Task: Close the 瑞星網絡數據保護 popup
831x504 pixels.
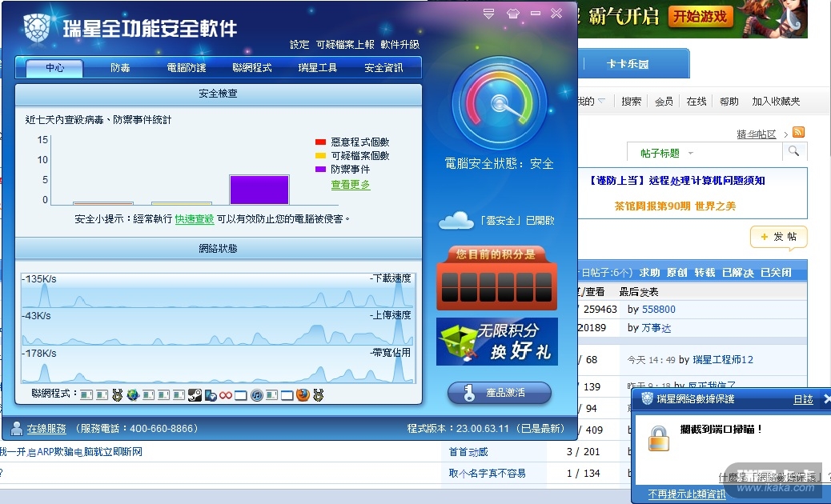Action: (x=827, y=398)
